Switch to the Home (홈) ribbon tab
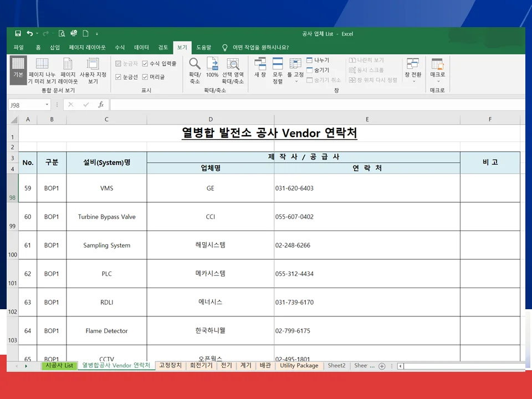This screenshot has width=532, height=399. pos(38,48)
